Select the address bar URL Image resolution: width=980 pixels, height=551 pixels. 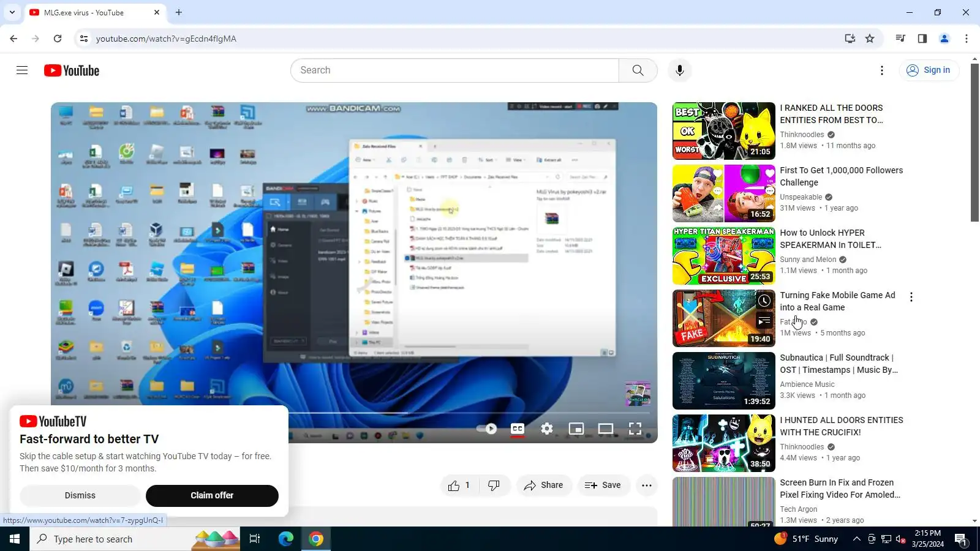click(x=166, y=39)
